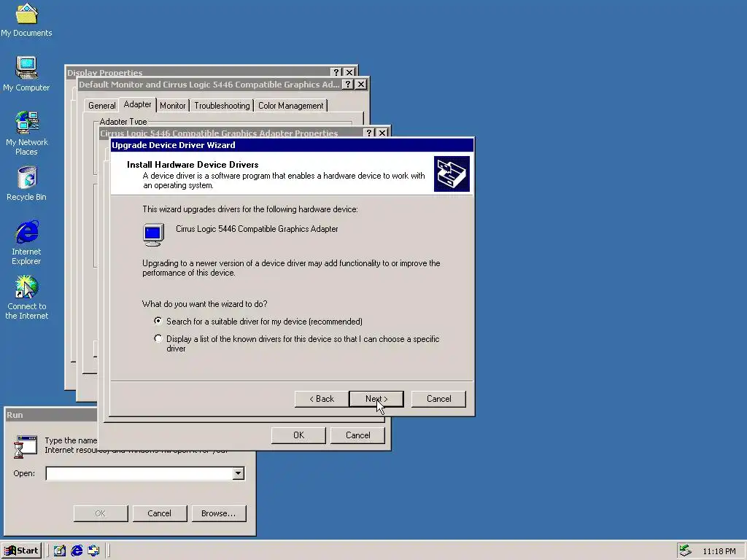Open My Network Places icon
Viewport: 747px width, 560px height.
pos(26,133)
